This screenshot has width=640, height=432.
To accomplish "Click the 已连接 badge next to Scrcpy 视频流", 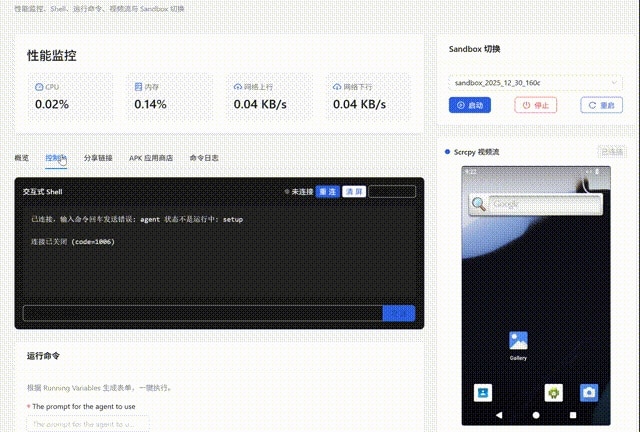I will tap(612, 152).
